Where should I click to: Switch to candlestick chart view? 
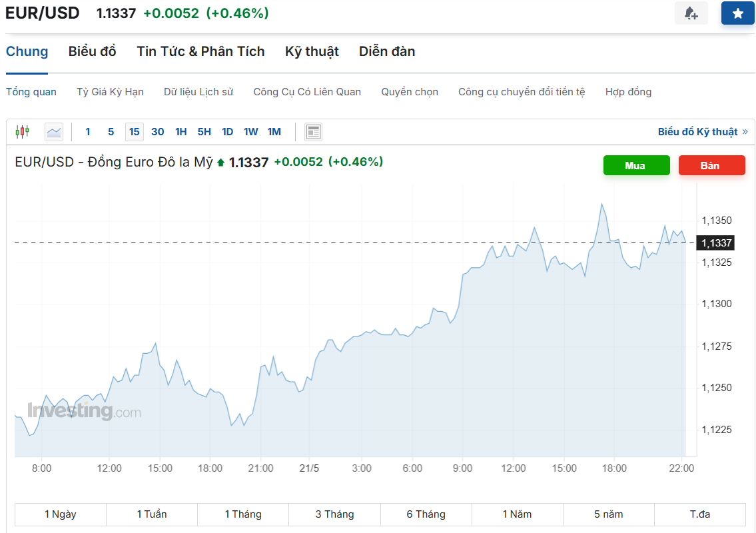[x=22, y=132]
